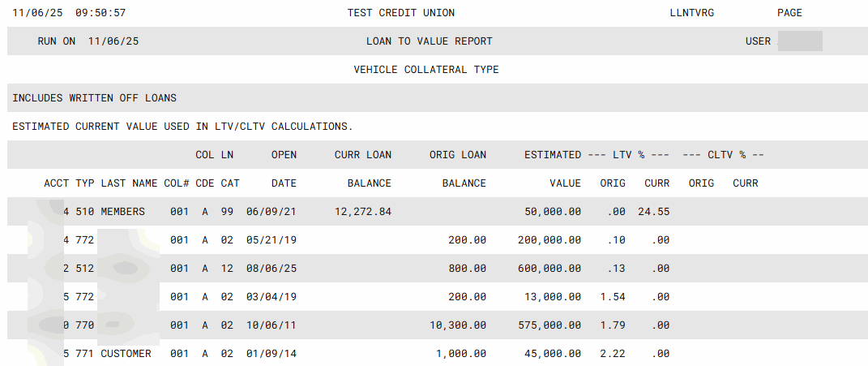Image resolution: width=868 pixels, height=366 pixels.
Task: Select the LLNTVRG program code
Action: tap(692, 13)
